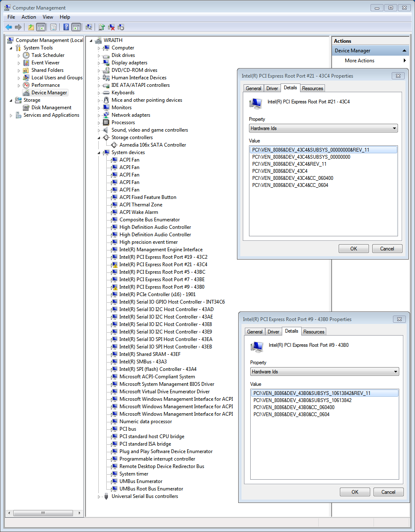Screen dimensions: 415x532
Task: Click OK in Root Port #9 Properties
Action: tap(355, 492)
